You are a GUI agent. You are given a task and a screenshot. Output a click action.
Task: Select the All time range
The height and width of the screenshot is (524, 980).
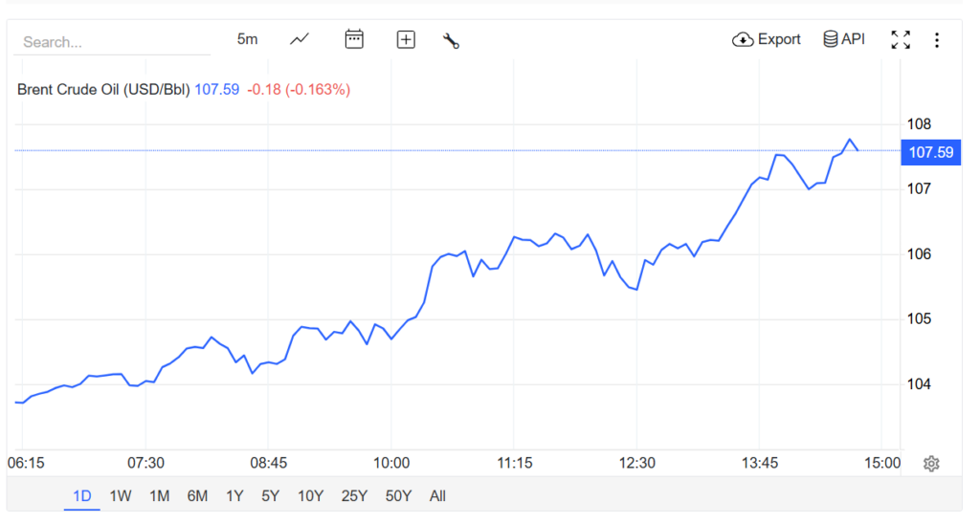point(437,495)
